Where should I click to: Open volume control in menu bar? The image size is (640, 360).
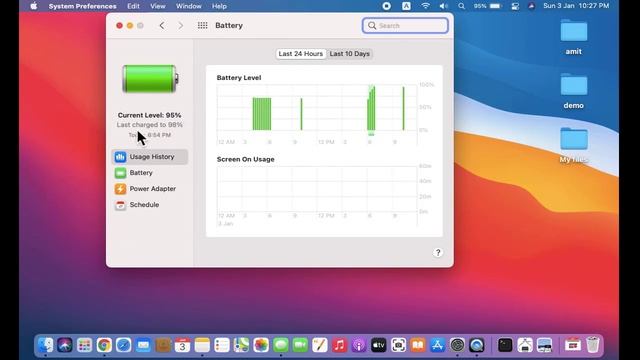click(x=444, y=6)
